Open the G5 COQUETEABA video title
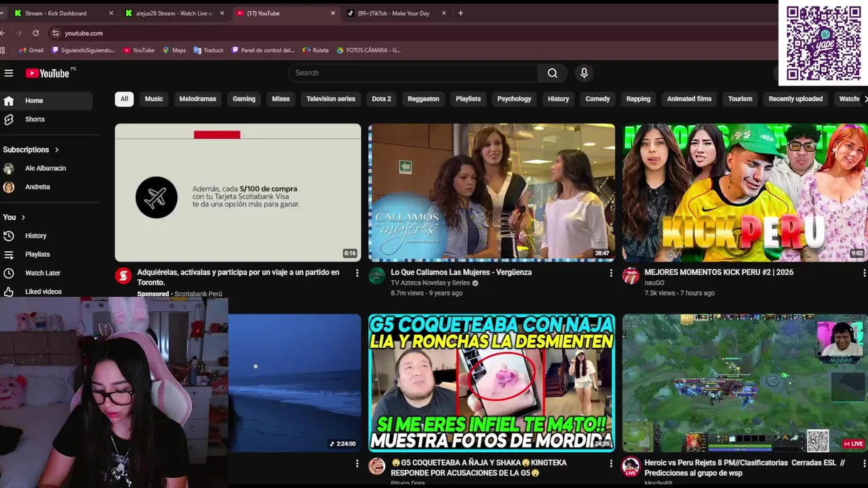 coord(479,468)
